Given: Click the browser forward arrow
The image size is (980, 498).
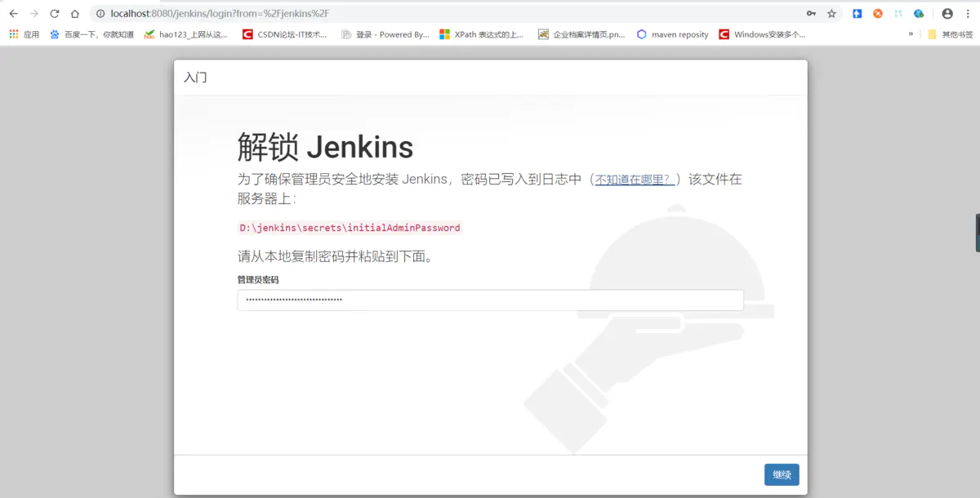Looking at the screenshot, I should click(33, 14).
